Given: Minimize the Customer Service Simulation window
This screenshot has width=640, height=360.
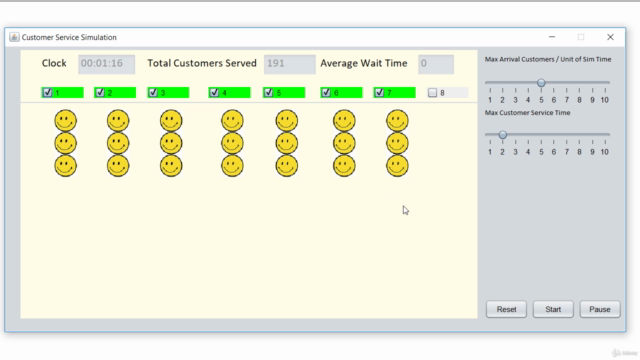Looking at the screenshot, I should click(x=552, y=37).
